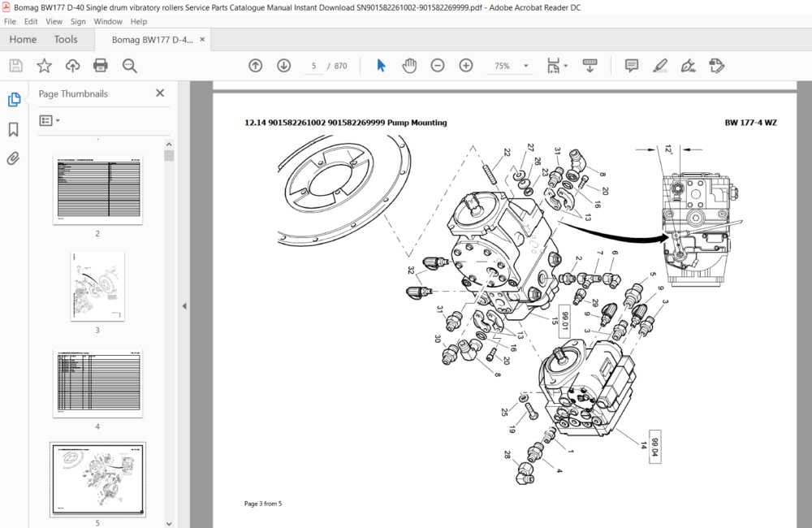Go to the previous page with the up arrow

[255, 66]
